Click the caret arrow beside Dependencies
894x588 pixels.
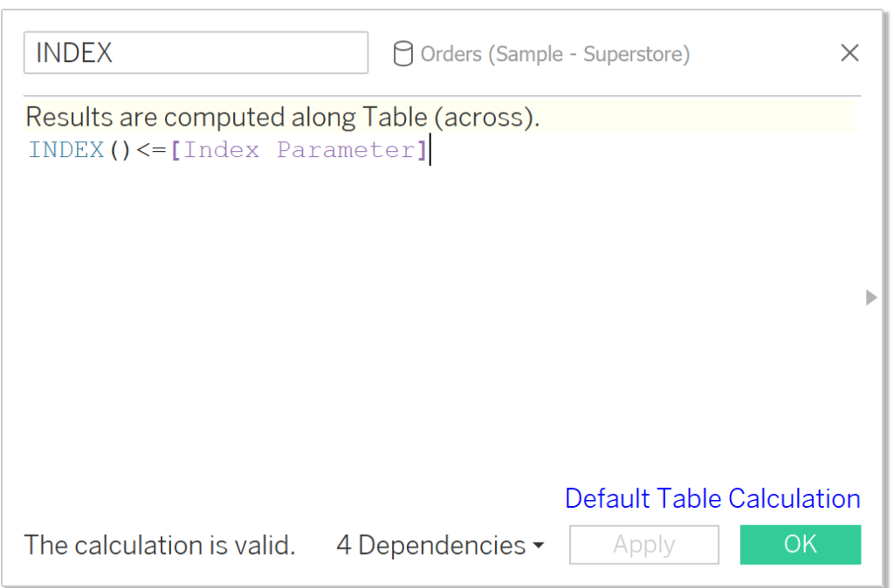[x=538, y=546]
